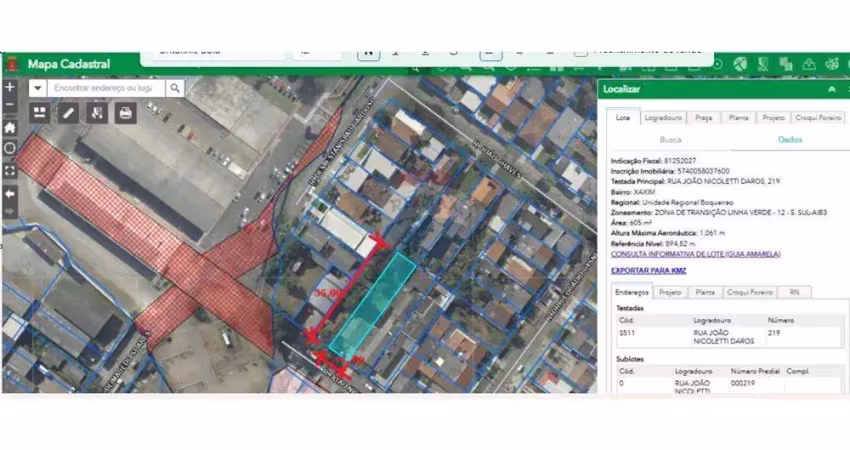Screen dimensions: 850x450
Task: Click the search magnifier button
Action: pos(174,88)
